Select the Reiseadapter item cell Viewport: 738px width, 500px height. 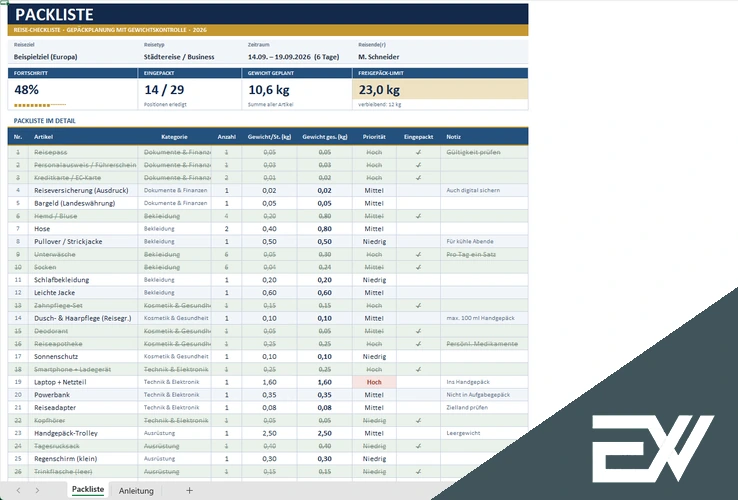click(x=83, y=408)
